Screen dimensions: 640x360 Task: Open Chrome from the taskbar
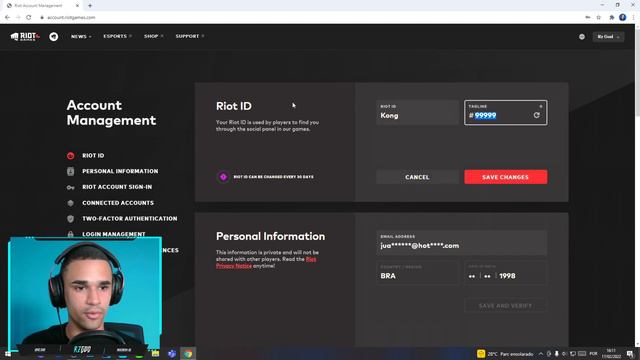click(188, 354)
